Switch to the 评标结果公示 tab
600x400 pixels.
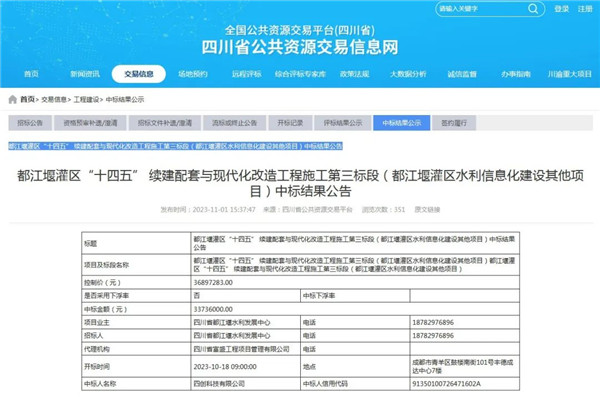pyautogui.click(x=340, y=123)
